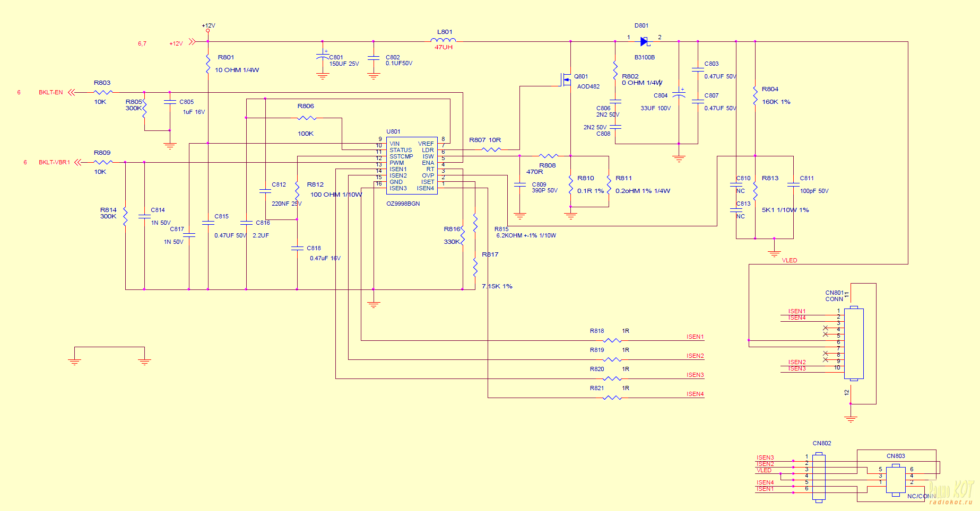Click the CN801 connector body
Image resolution: width=980 pixels, height=511 pixels.
click(x=854, y=343)
